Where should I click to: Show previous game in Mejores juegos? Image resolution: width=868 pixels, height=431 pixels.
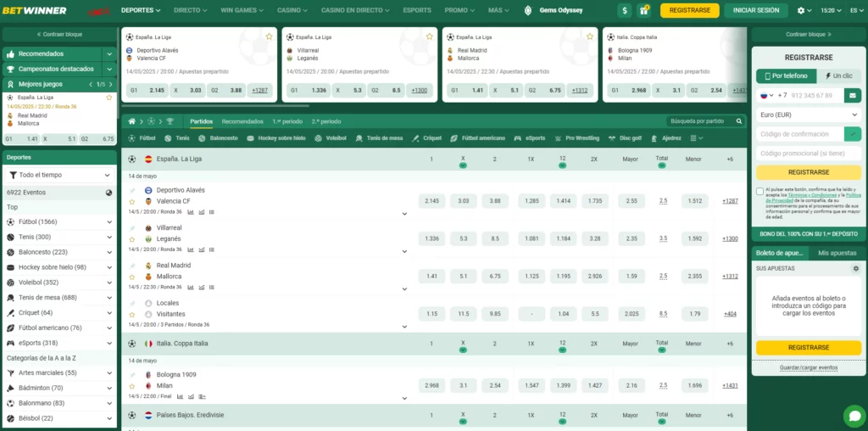(x=92, y=84)
